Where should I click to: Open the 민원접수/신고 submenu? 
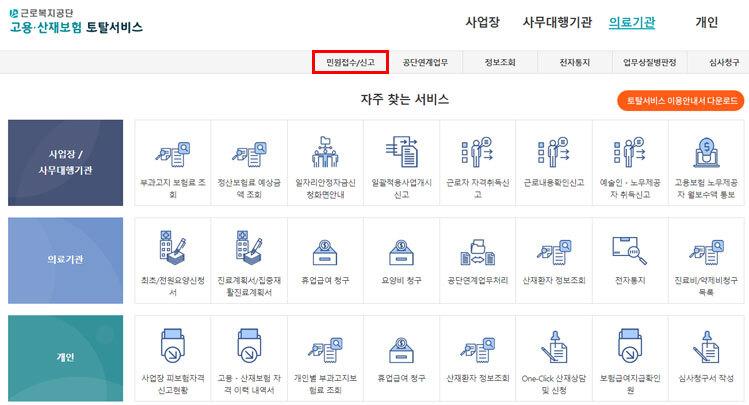coord(350,62)
